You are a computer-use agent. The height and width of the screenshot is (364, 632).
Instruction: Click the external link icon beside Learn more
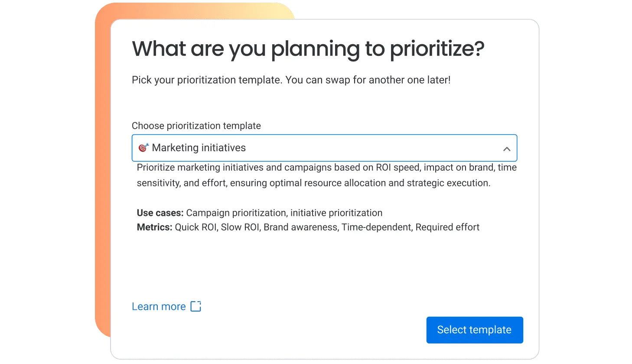click(196, 306)
